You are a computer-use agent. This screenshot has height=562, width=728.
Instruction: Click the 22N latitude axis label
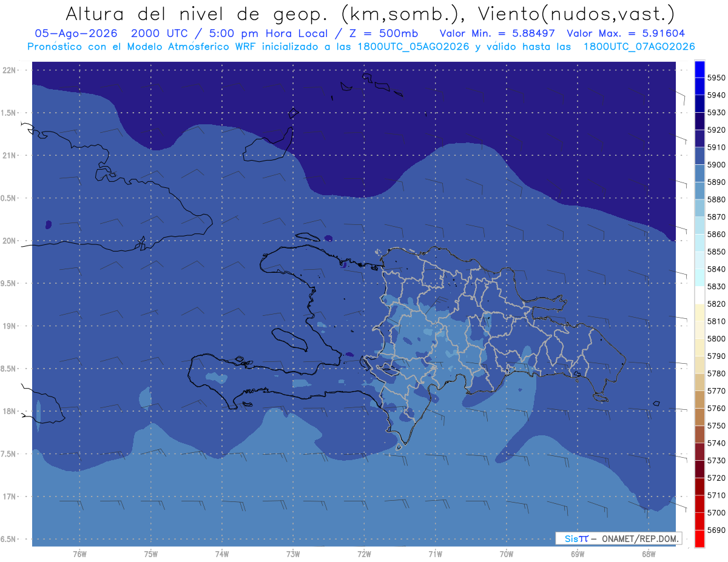coord(10,70)
